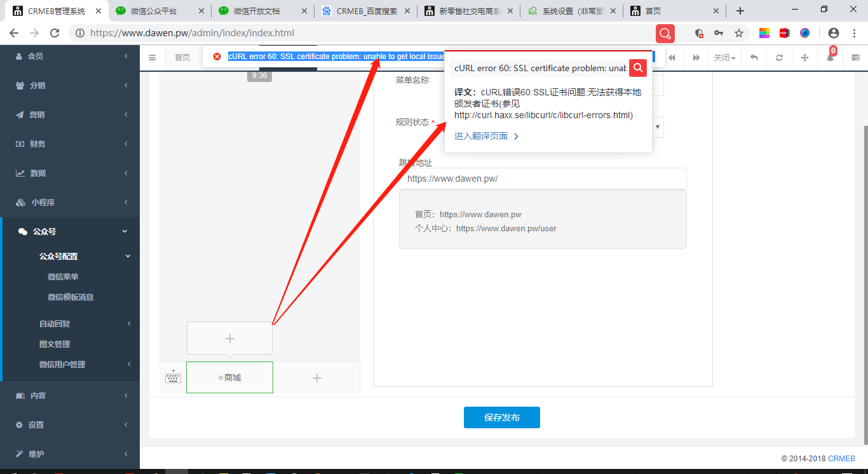Expand the 数据 sidebar menu
Image resolution: width=868 pixels, height=474 pixels.
point(70,173)
